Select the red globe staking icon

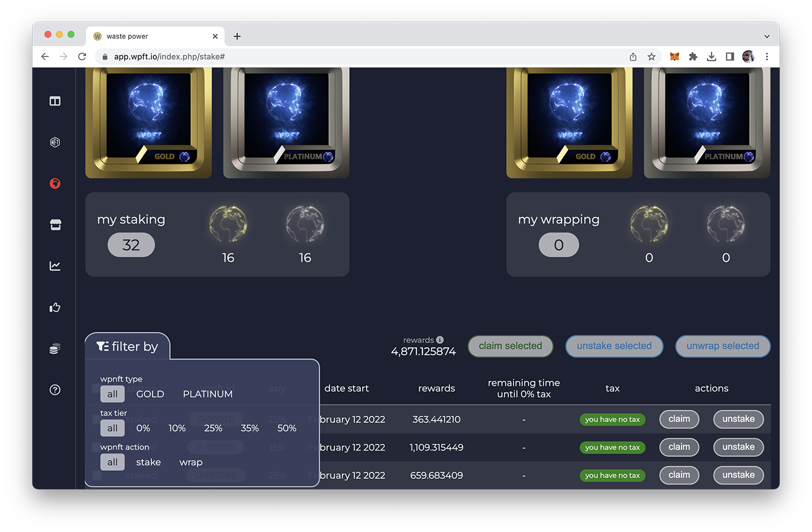pyautogui.click(x=55, y=183)
